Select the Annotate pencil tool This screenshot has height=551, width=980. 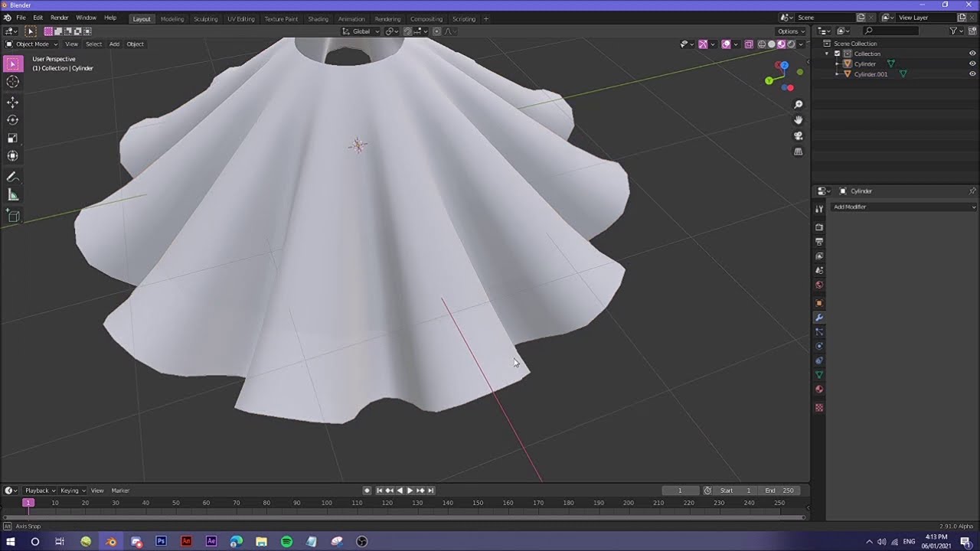point(13,177)
